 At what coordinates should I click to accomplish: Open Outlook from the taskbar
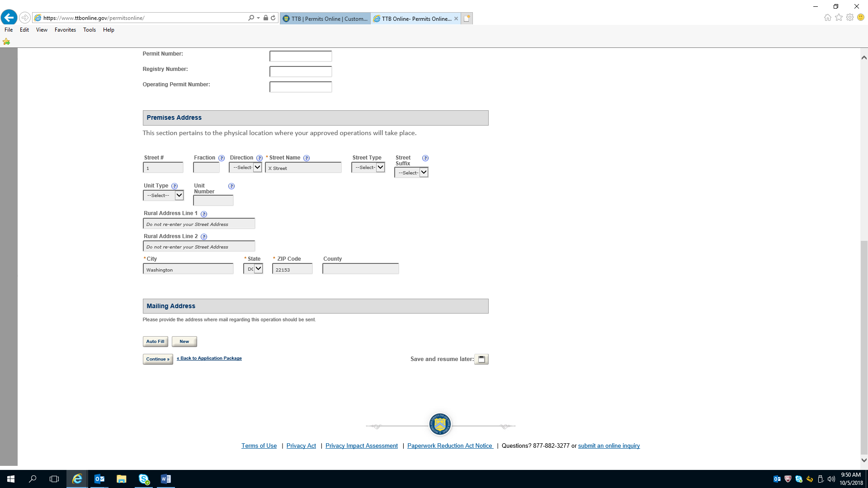pyautogui.click(x=99, y=479)
